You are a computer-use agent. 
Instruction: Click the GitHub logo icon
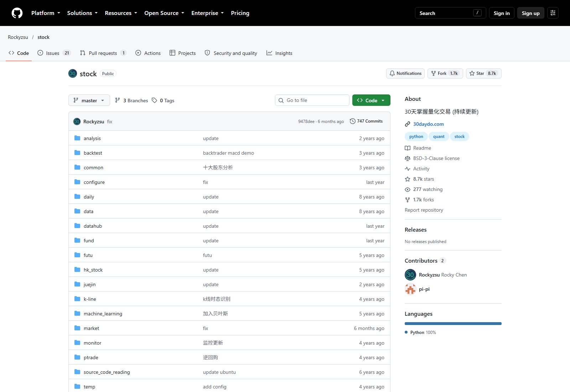17,13
